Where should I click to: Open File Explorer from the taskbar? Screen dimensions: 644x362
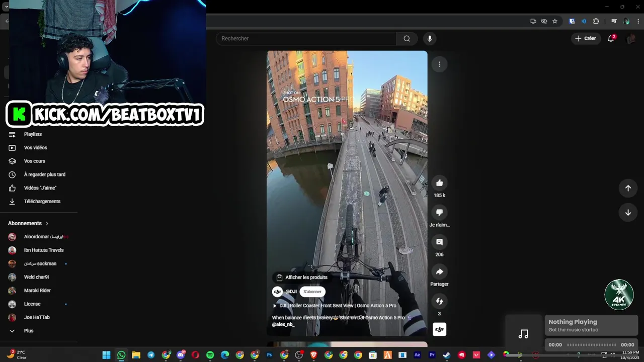pos(136,355)
